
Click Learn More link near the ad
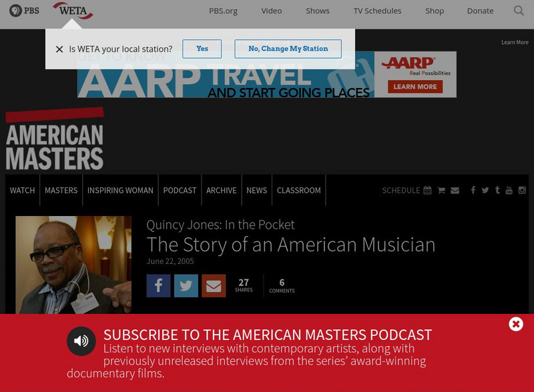[x=515, y=42]
